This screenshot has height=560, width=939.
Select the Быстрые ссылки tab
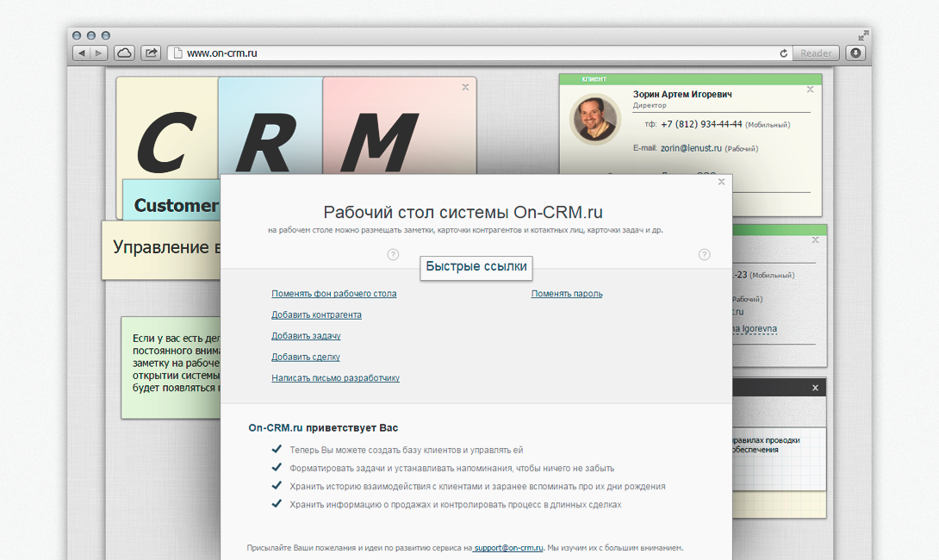[x=476, y=266]
